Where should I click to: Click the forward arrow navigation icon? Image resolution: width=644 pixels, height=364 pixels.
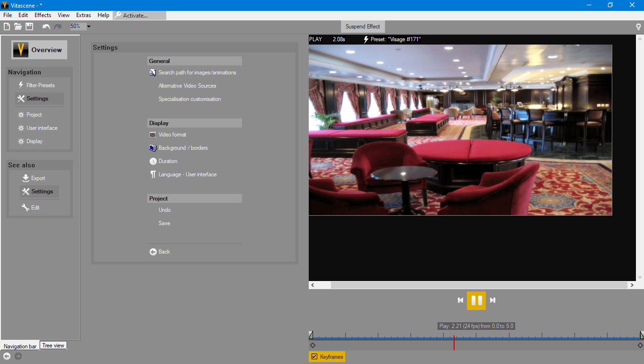click(18, 356)
